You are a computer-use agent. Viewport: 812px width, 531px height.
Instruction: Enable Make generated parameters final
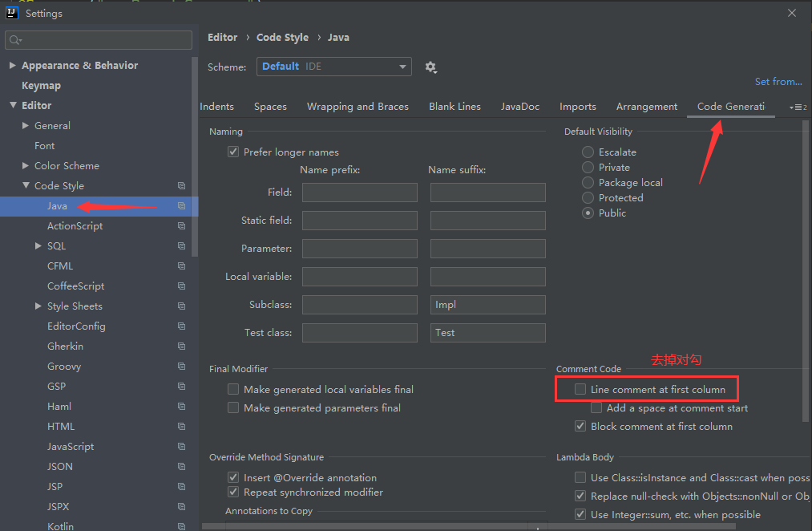(x=233, y=407)
